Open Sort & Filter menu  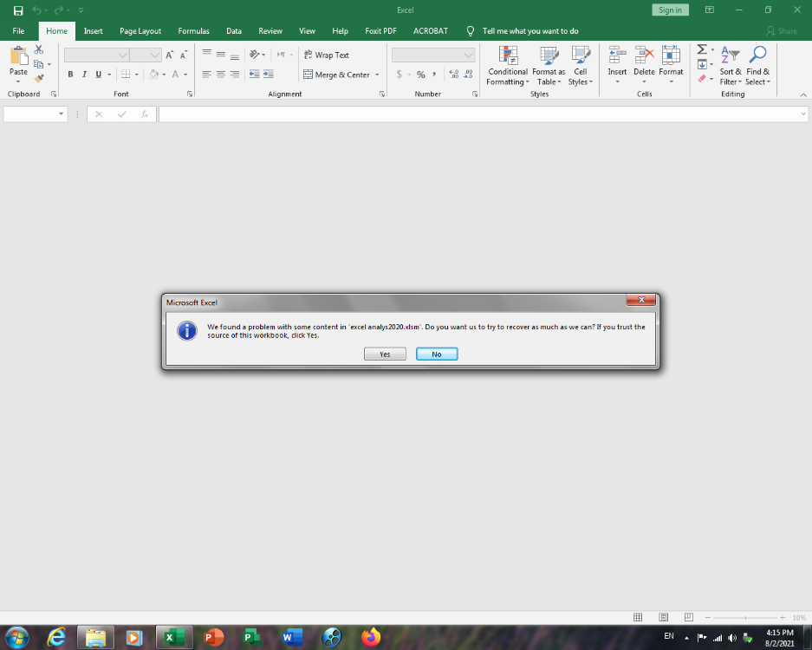click(731, 66)
